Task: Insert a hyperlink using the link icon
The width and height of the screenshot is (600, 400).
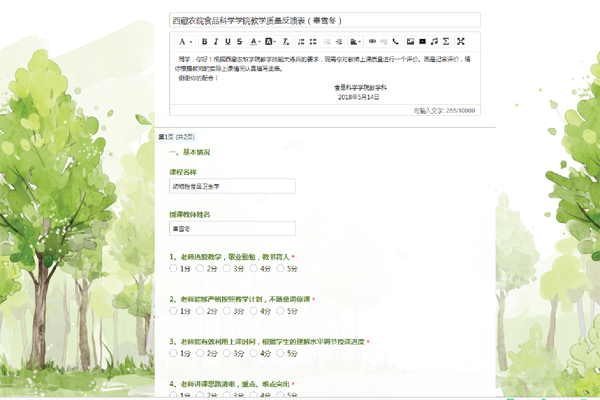Action: click(373, 42)
